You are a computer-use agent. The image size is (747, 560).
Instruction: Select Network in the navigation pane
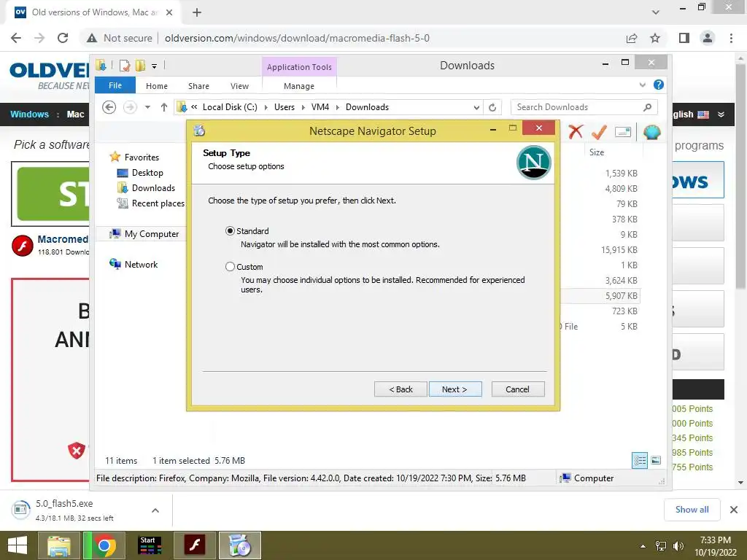pos(141,264)
